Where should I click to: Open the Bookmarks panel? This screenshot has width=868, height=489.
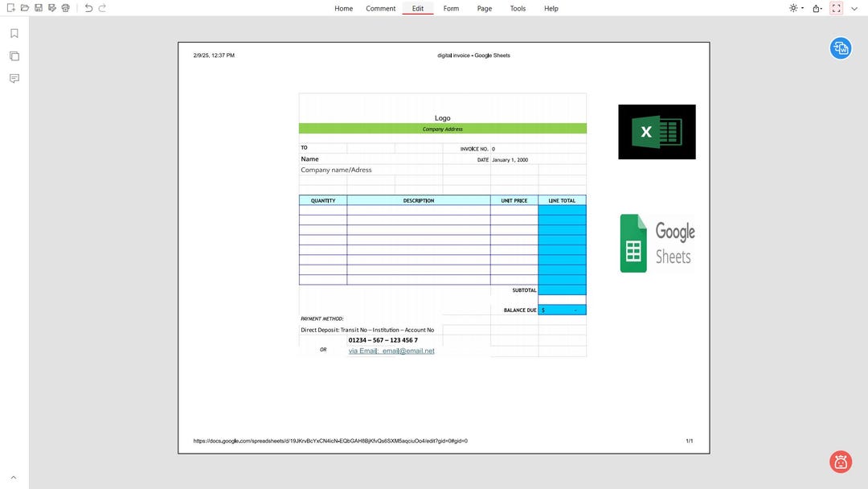14,34
